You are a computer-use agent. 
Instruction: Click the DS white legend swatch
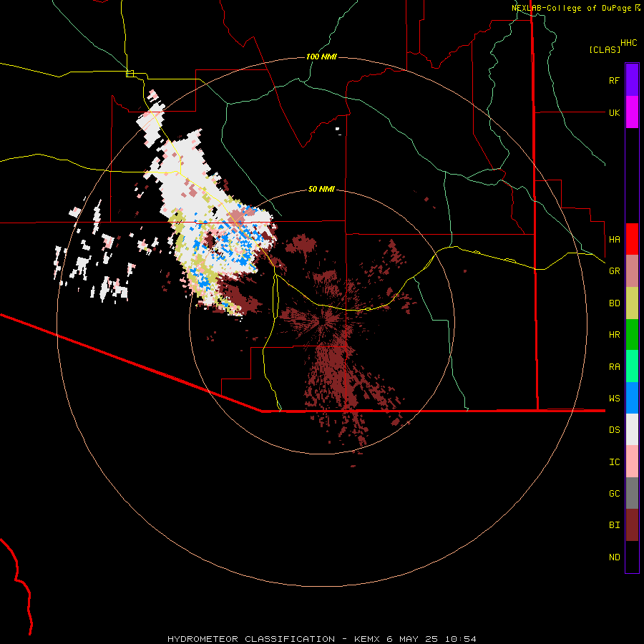[x=632, y=429]
